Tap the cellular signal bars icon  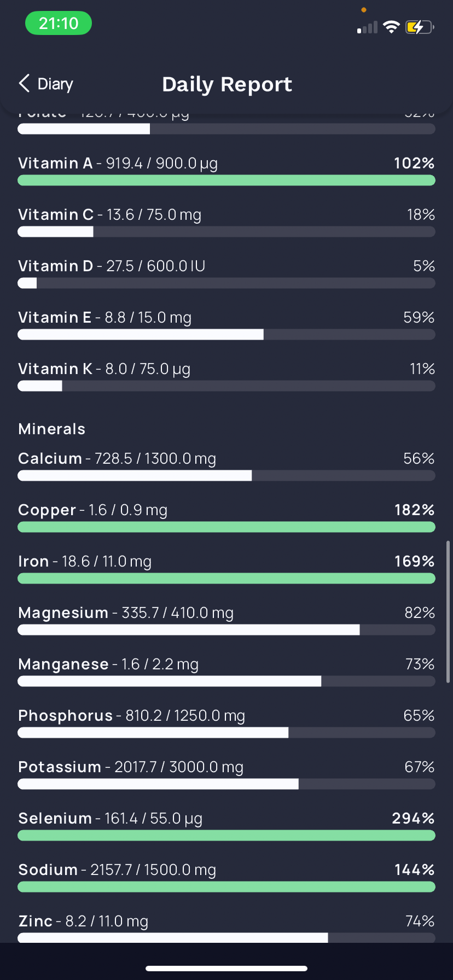(x=367, y=27)
